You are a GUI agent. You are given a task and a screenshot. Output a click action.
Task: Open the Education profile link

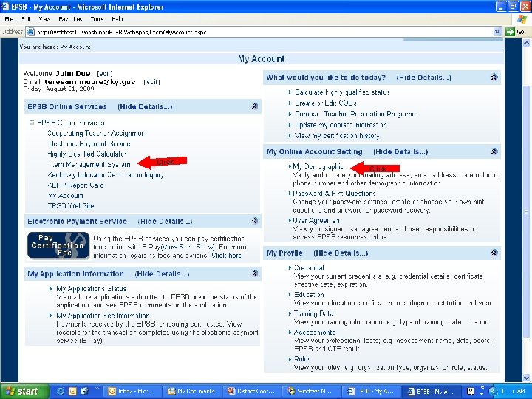pos(309,295)
